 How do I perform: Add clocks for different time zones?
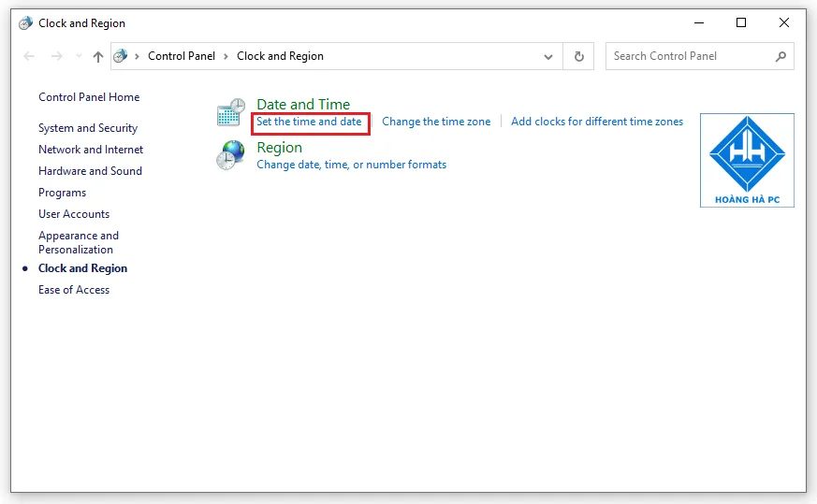coord(597,122)
